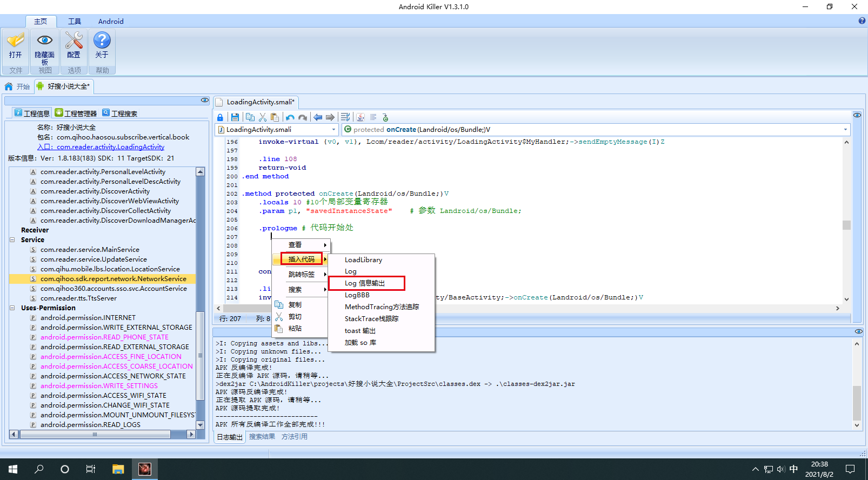Open Task View in taskbar
Image resolution: width=868 pixels, height=480 pixels.
(91, 469)
